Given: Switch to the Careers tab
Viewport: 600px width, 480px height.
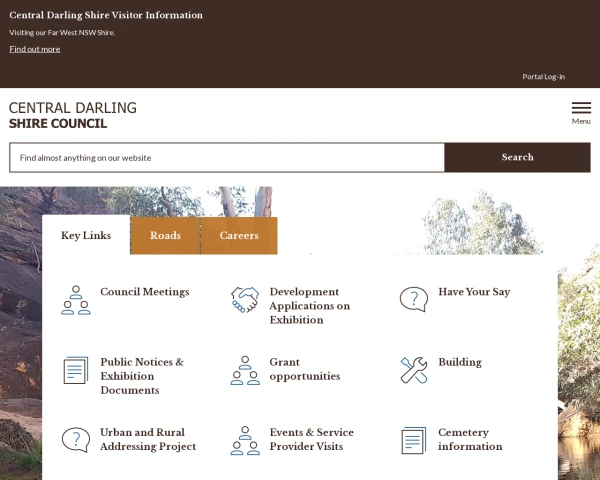Looking at the screenshot, I should 239,235.
